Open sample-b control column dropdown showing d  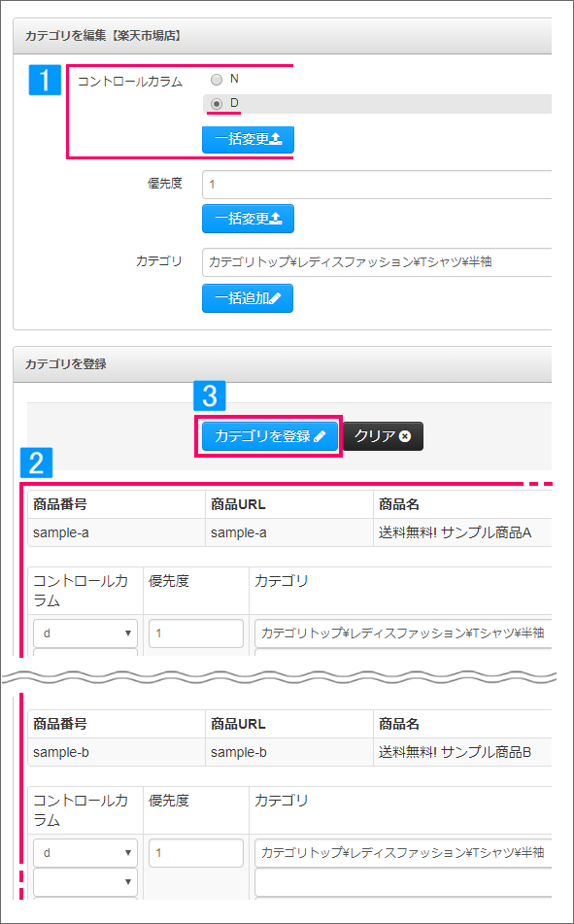pos(85,853)
